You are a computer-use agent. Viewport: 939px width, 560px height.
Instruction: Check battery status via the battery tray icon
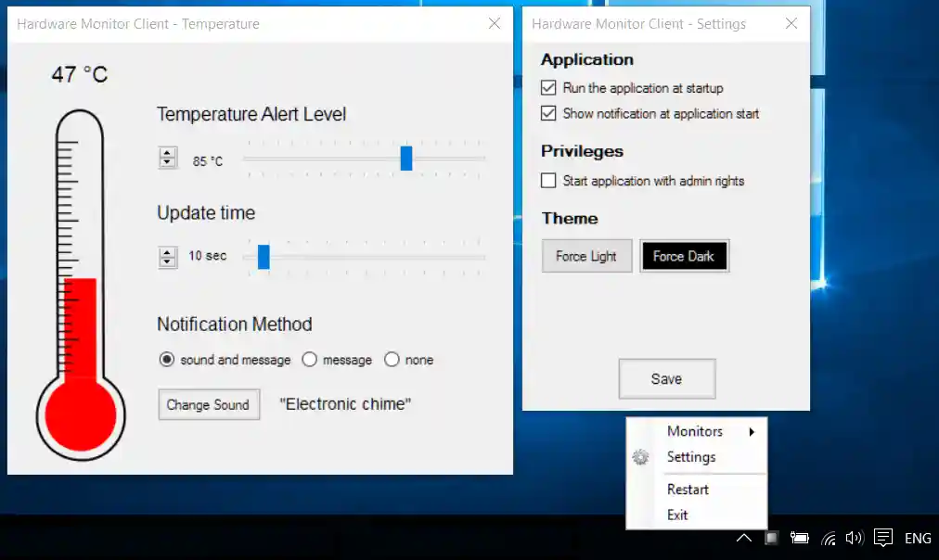[x=799, y=538]
